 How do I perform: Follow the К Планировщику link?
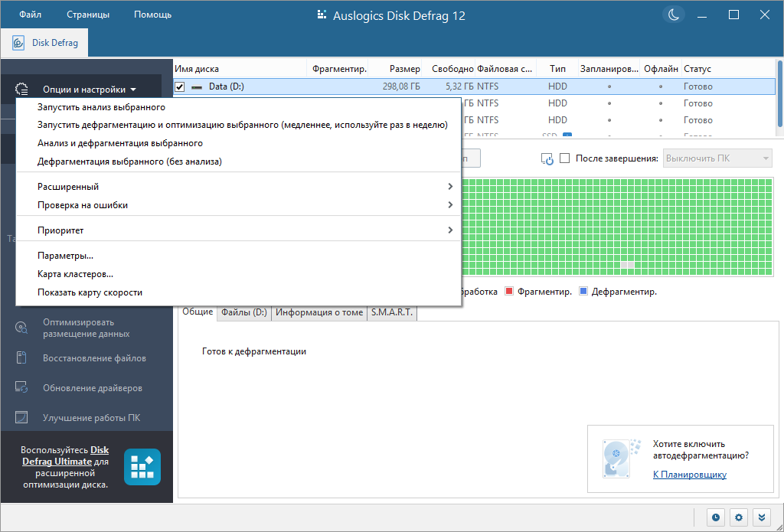pos(690,475)
